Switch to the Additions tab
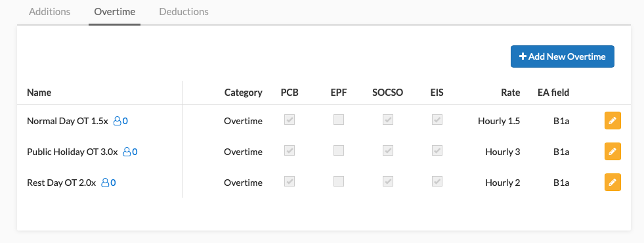Image resolution: width=644 pixels, height=243 pixels. pyautogui.click(x=50, y=12)
